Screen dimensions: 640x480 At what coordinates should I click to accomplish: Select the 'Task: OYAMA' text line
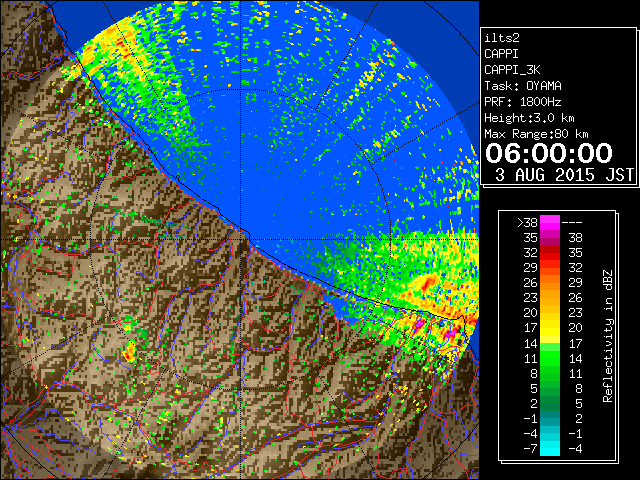coord(523,86)
